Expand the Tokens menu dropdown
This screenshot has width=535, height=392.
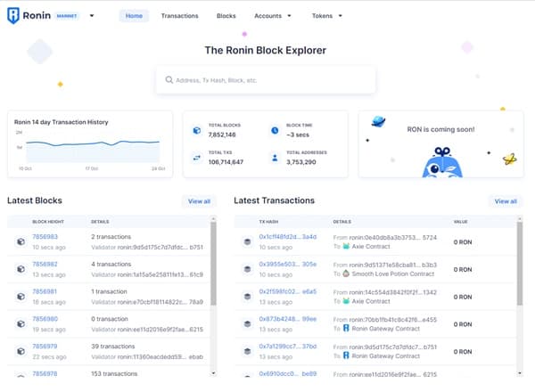(327, 16)
